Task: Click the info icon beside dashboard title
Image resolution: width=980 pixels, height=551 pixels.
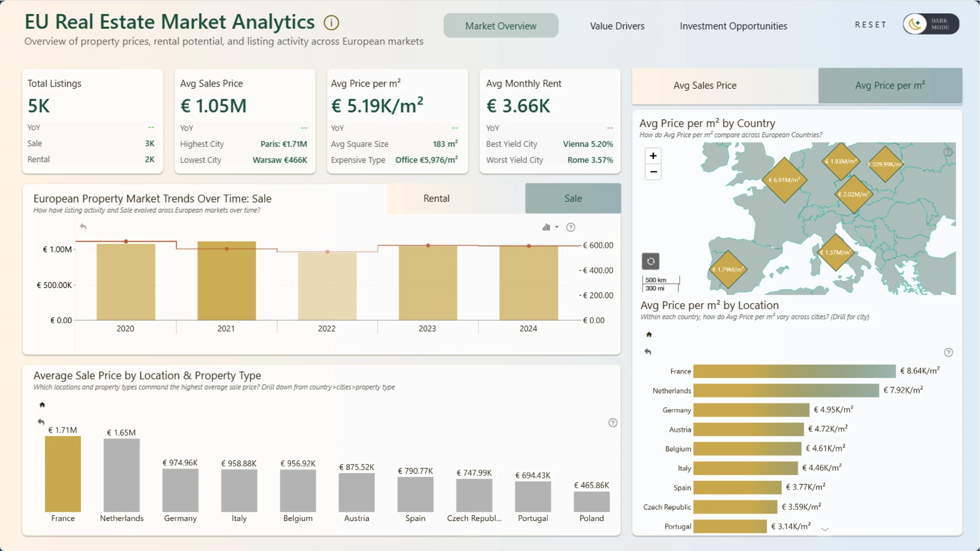Action: click(x=331, y=23)
